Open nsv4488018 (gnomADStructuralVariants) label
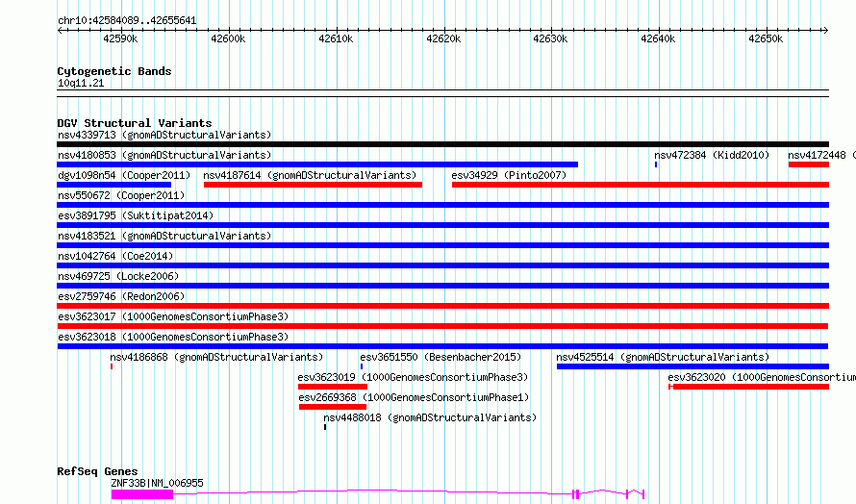The image size is (856, 504). coord(430,417)
